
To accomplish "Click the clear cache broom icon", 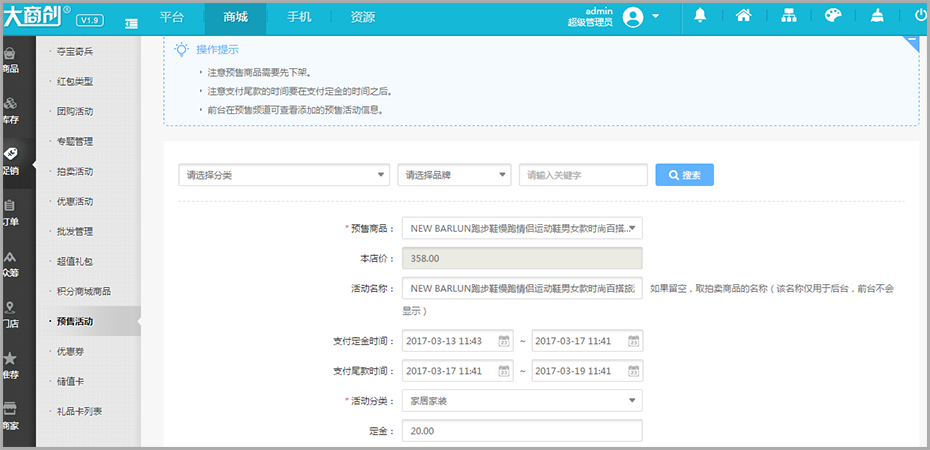I will click(877, 17).
